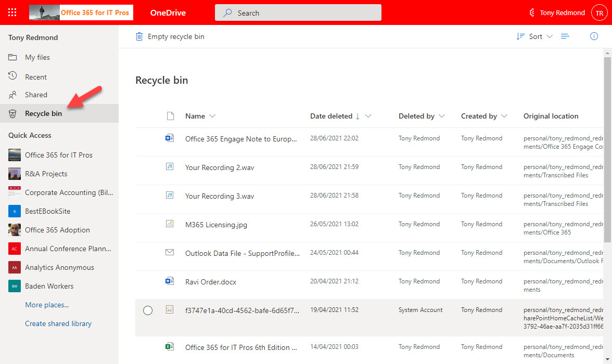This screenshot has width=612, height=364.
Task: Open BestEBookSite library
Action: pyautogui.click(x=48, y=211)
